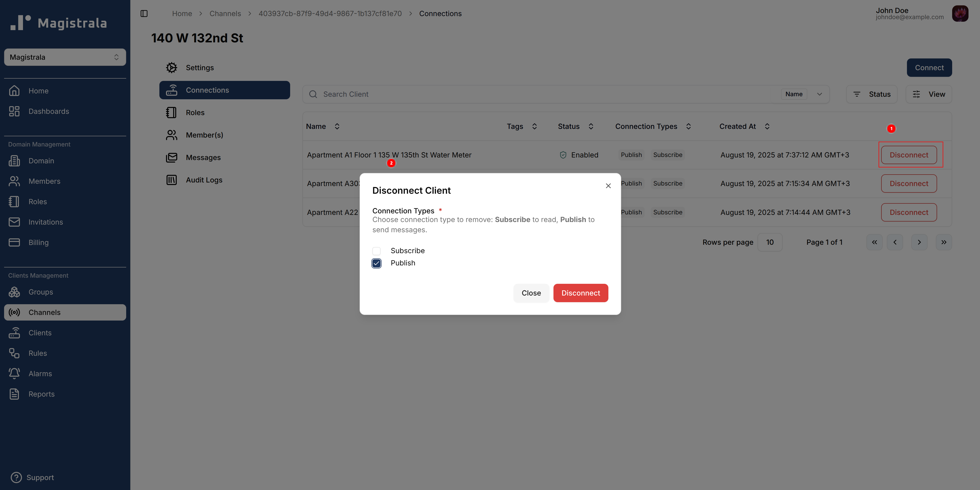
Task: Click the Audit Logs icon
Action: pos(172,180)
